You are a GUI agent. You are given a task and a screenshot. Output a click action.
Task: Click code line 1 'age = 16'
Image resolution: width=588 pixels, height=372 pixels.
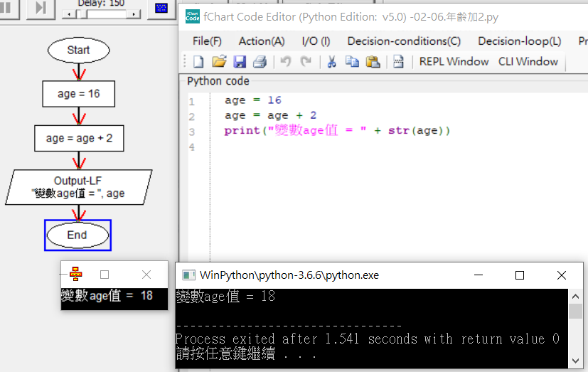click(x=252, y=100)
